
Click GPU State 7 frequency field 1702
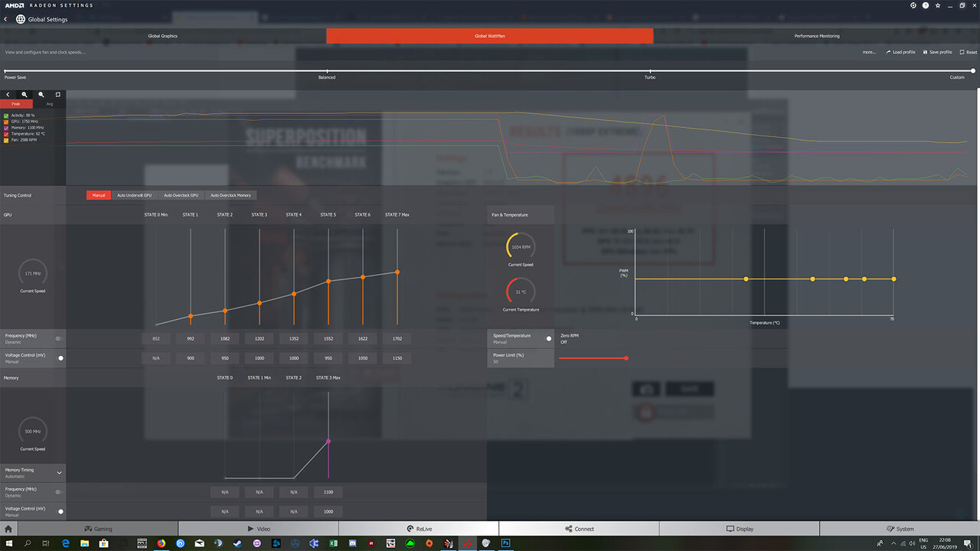397,338
